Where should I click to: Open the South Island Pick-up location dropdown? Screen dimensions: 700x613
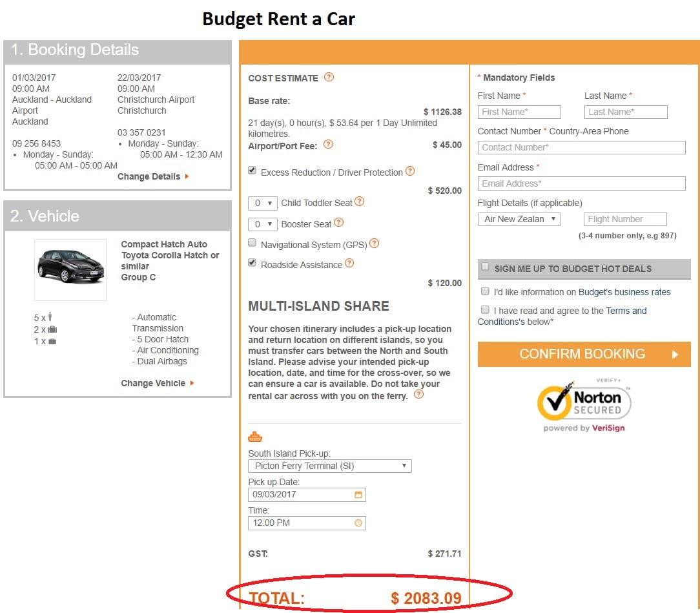pyautogui.click(x=330, y=466)
